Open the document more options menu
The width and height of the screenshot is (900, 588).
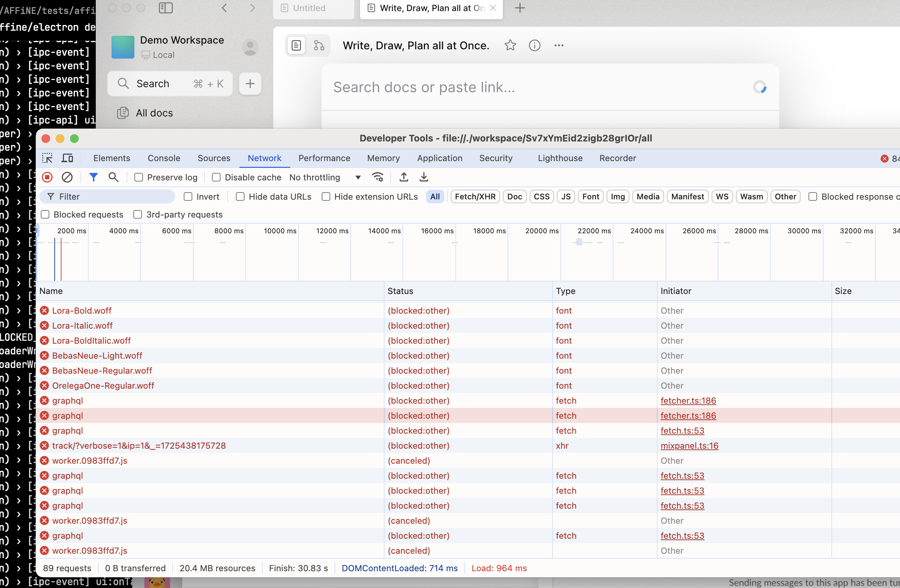click(559, 45)
